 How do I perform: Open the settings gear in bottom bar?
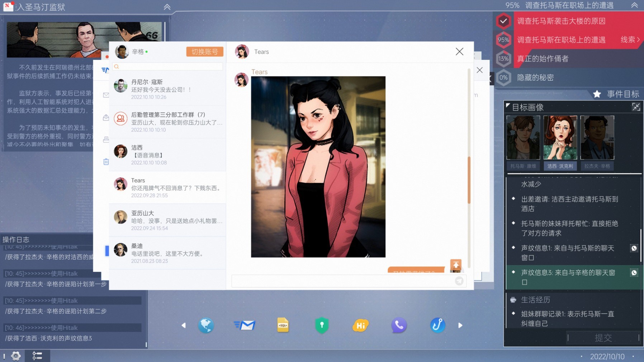tap(16, 356)
